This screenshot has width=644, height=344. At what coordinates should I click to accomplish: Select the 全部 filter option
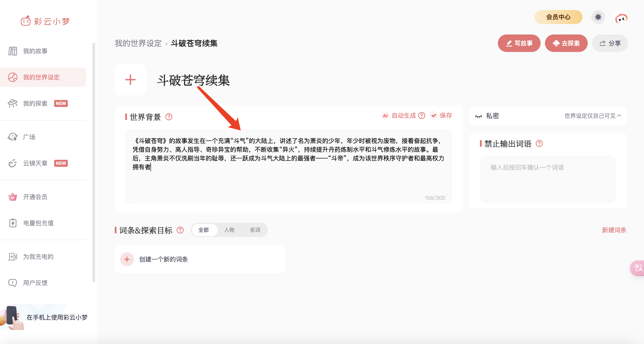point(204,230)
